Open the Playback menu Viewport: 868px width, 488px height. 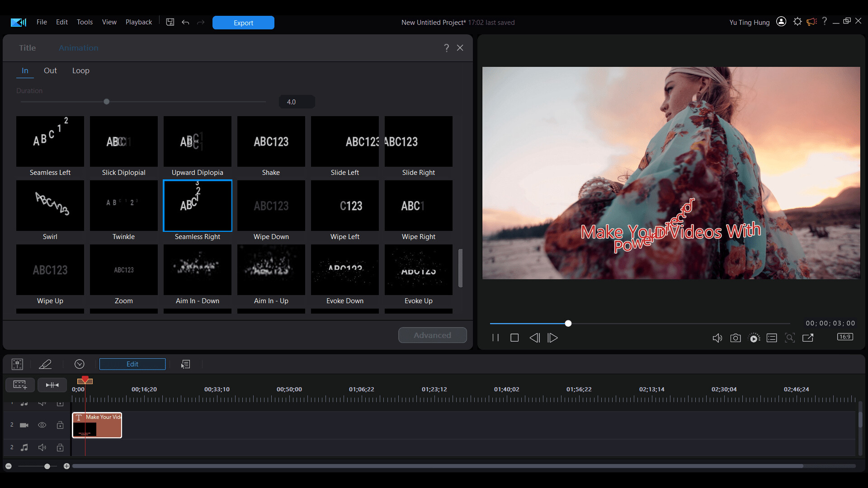tap(138, 22)
